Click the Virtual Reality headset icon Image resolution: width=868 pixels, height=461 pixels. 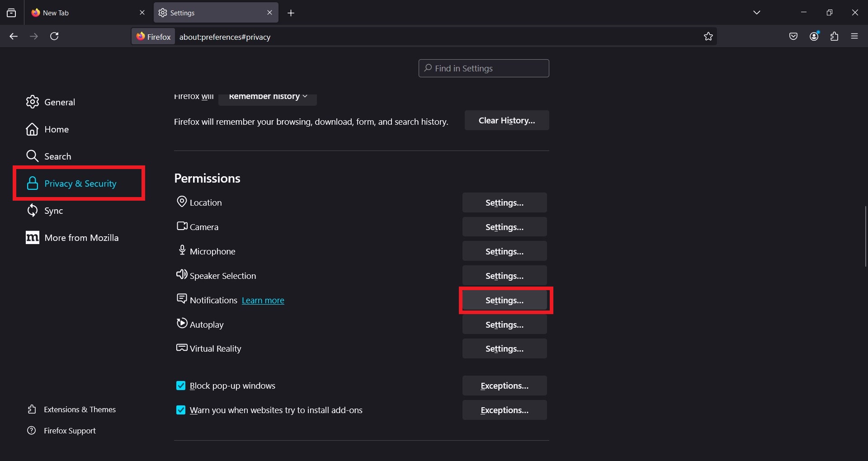click(x=182, y=348)
